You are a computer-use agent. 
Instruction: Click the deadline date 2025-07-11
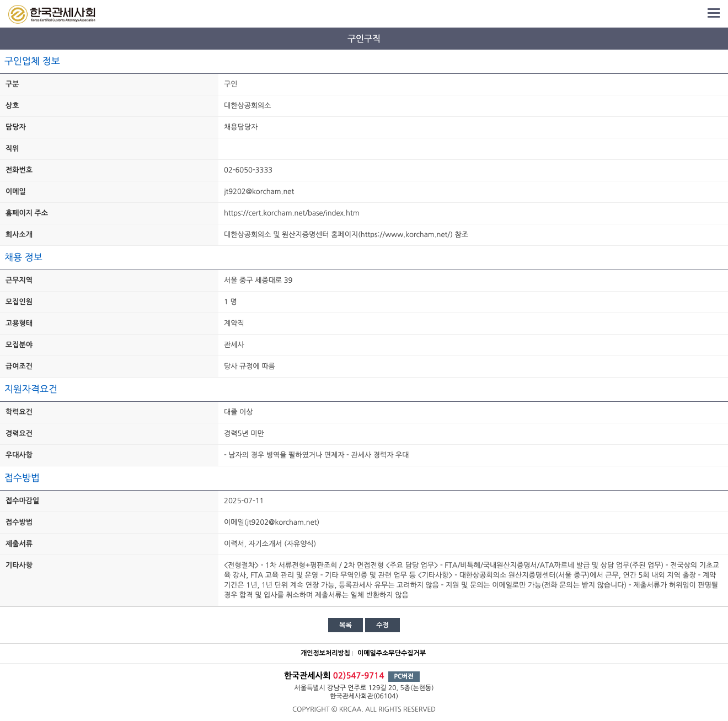pos(244,501)
